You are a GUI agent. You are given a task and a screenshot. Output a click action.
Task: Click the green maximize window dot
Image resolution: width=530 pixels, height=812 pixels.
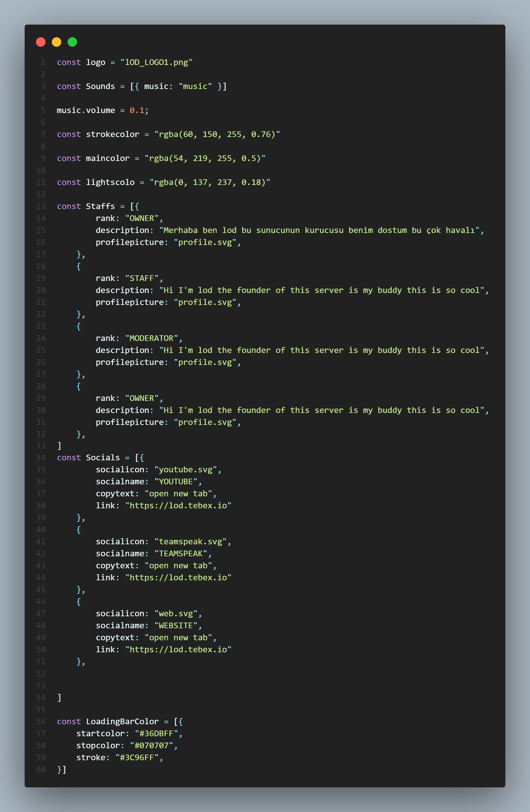(72, 42)
